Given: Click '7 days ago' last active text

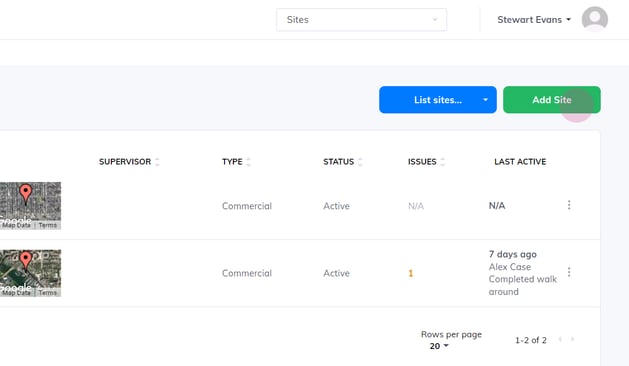Looking at the screenshot, I should 513,254.
